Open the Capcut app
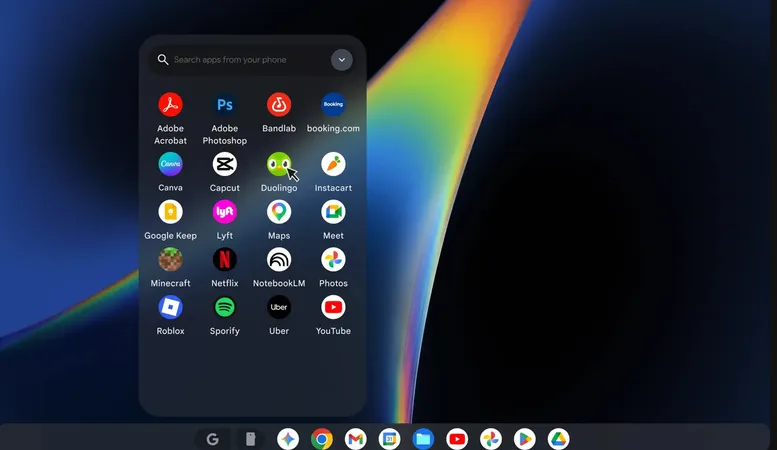 pyautogui.click(x=224, y=164)
